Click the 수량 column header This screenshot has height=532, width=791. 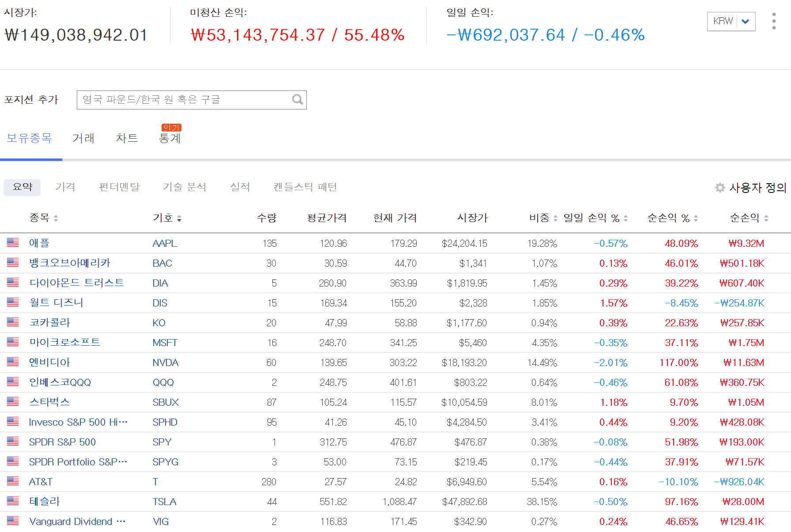tap(267, 218)
